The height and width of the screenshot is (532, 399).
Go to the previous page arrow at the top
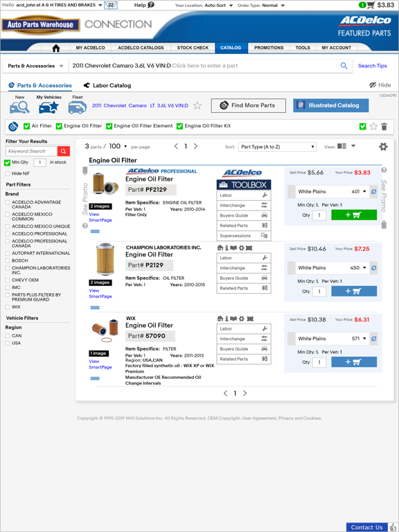[176, 146]
